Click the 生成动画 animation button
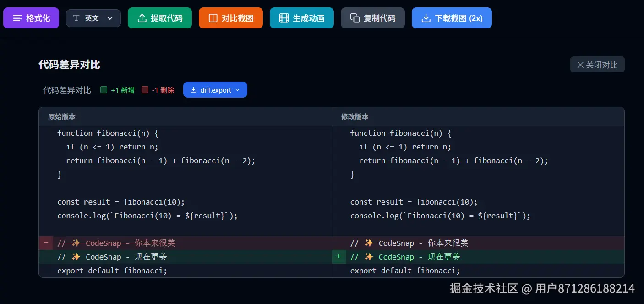Viewport: 644px width, 304px height. coord(302,18)
